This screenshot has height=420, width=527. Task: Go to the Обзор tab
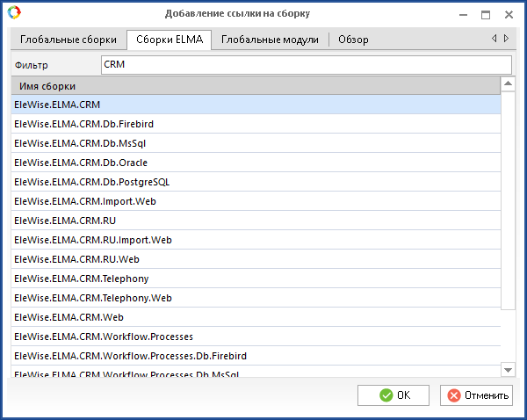click(x=353, y=40)
